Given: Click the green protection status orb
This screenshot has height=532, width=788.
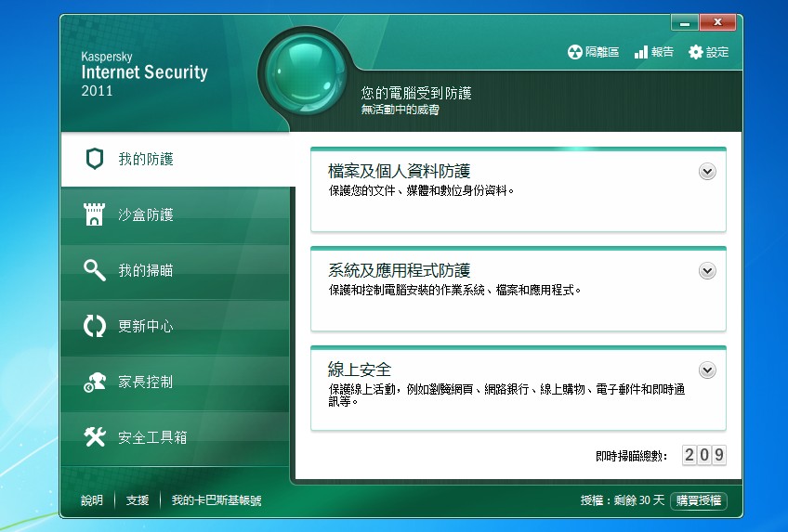Looking at the screenshot, I should click(306, 73).
